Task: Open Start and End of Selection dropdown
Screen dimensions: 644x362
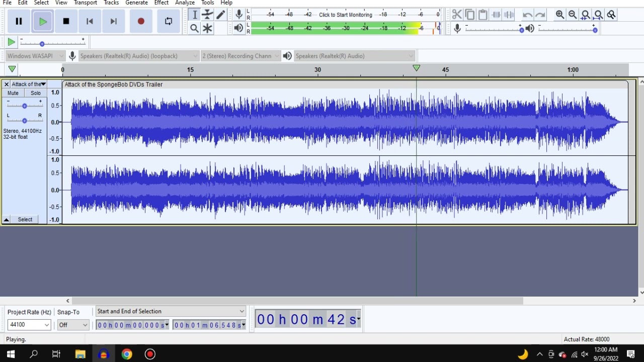Action: 171,311
